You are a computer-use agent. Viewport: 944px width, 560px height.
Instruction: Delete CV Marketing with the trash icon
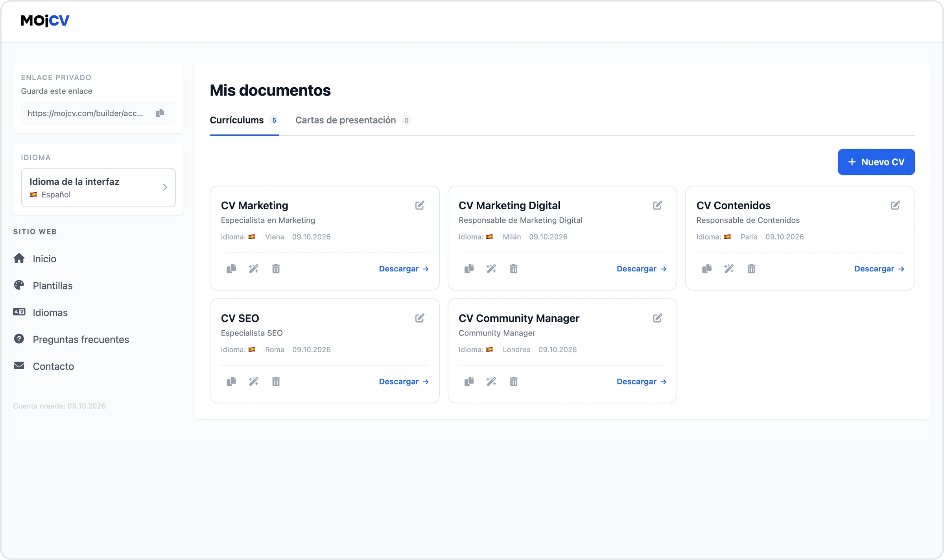276,269
